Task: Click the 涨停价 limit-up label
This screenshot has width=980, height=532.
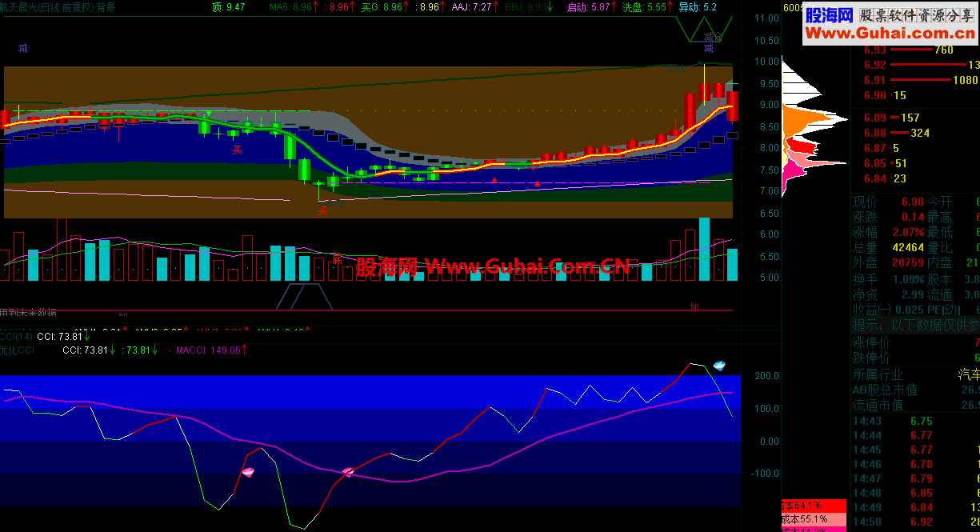Action: (872, 343)
